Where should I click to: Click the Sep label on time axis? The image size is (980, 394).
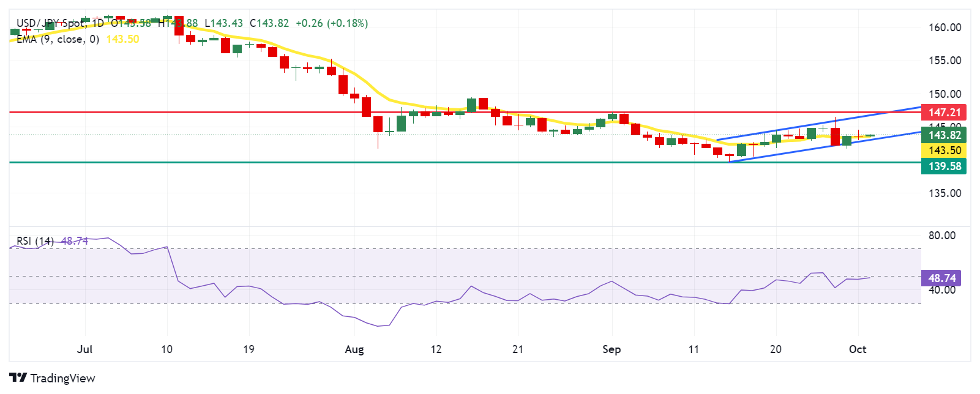tap(612, 349)
